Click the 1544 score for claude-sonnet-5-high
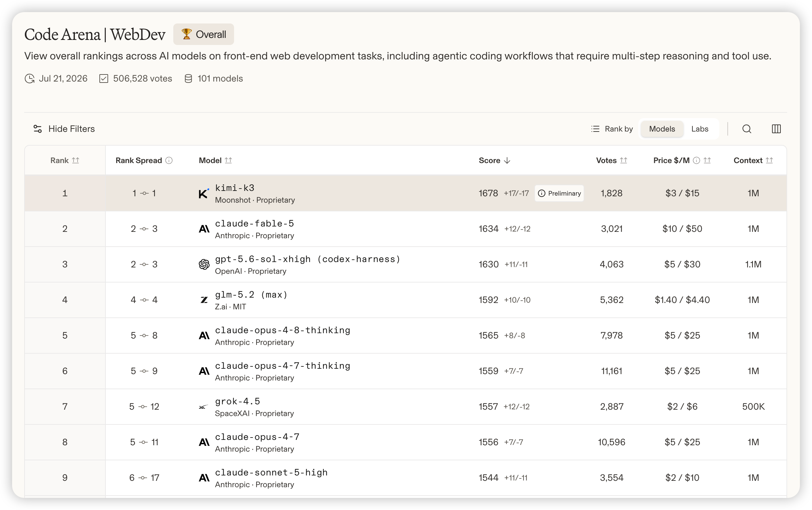The image size is (812, 510). tap(489, 478)
